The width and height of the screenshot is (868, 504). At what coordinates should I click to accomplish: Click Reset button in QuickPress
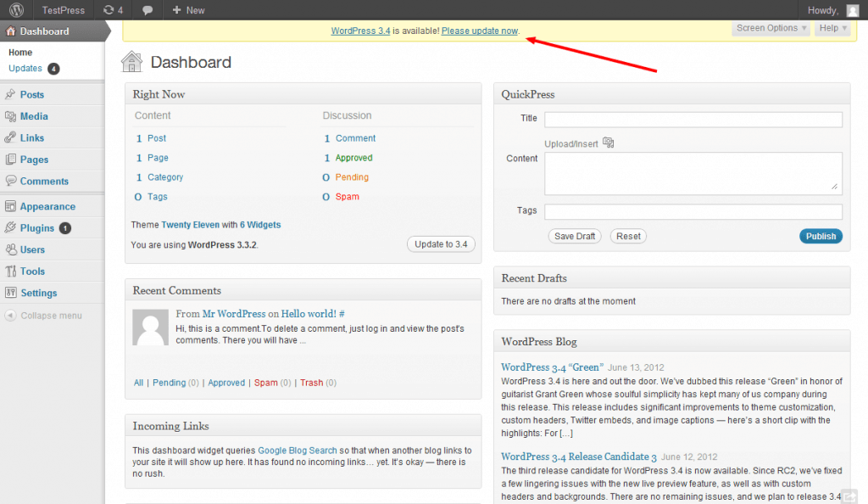pos(628,236)
